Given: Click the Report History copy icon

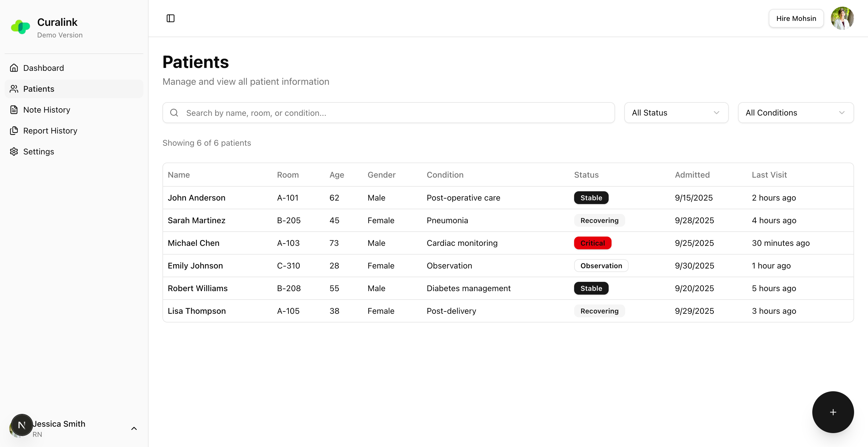Looking at the screenshot, I should point(14,130).
